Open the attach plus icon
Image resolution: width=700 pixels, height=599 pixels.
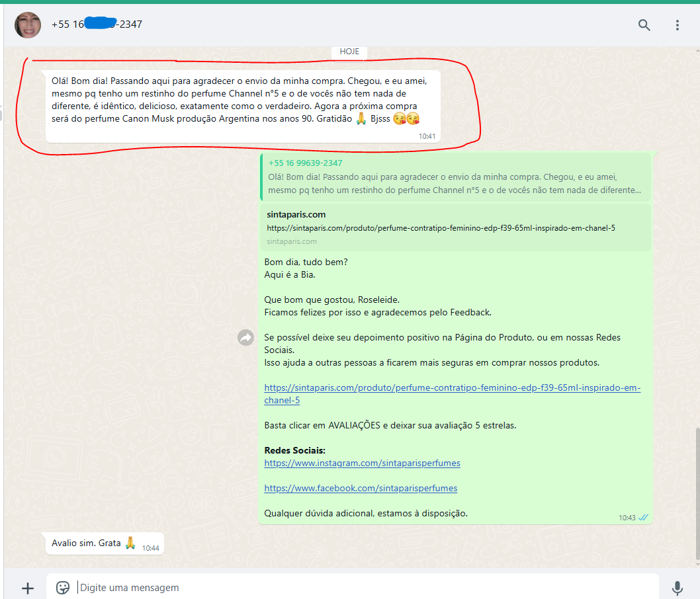[x=28, y=588]
